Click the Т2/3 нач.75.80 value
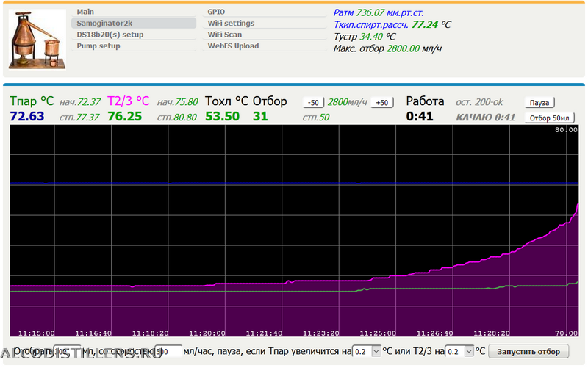The width and height of the screenshot is (588, 368). pos(177,102)
